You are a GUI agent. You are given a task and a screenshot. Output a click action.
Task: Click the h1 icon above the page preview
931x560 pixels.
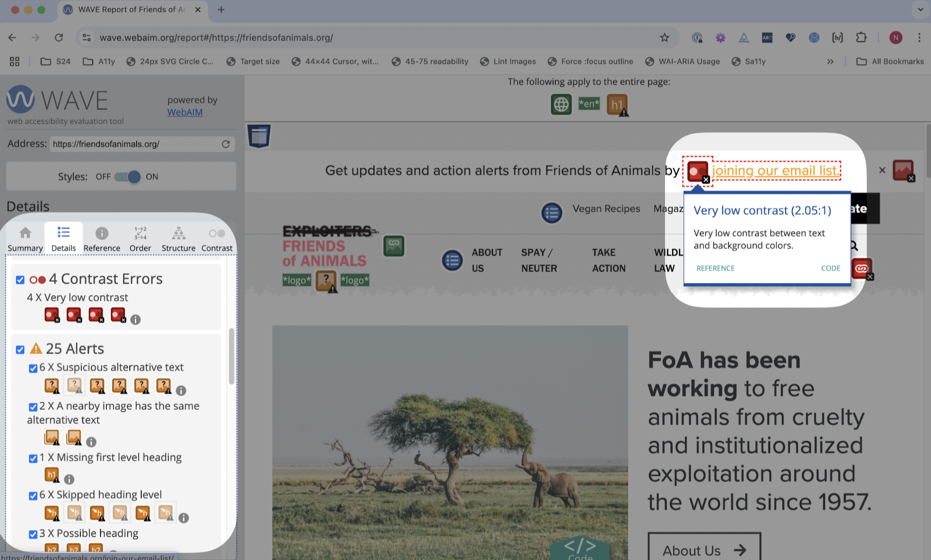click(x=617, y=104)
